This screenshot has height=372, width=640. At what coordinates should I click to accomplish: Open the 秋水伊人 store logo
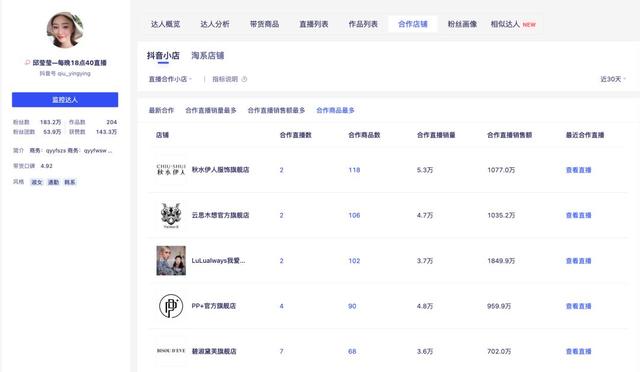tap(171, 169)
